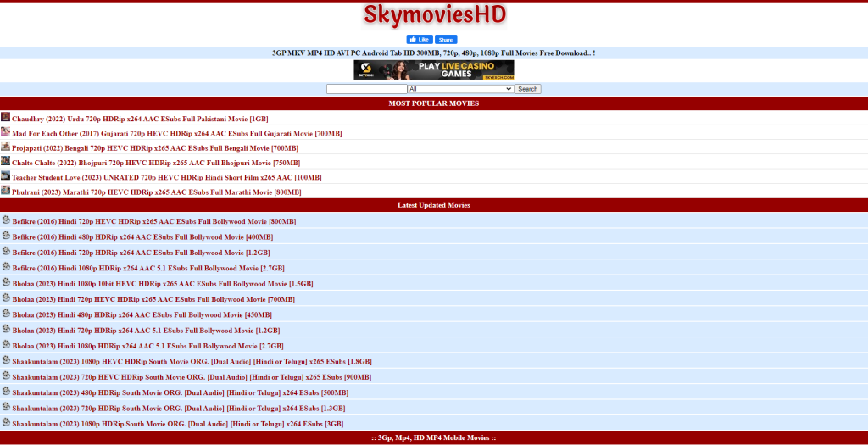
Task: Click thumbnail beside Phulrani (2023)
Action: click(x=6, y=190)
